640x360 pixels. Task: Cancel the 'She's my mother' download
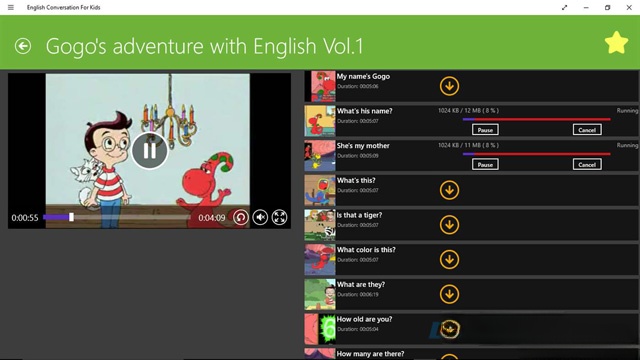pos(587,164)
